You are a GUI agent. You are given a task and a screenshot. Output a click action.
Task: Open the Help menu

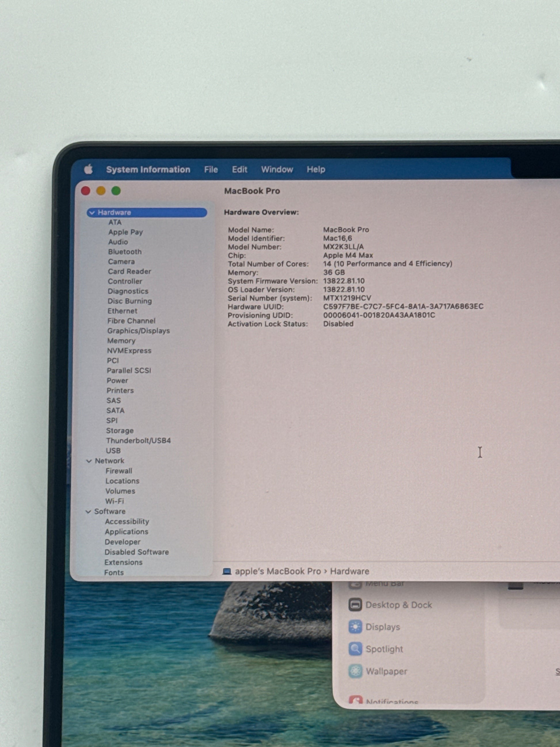pos(316,169)
